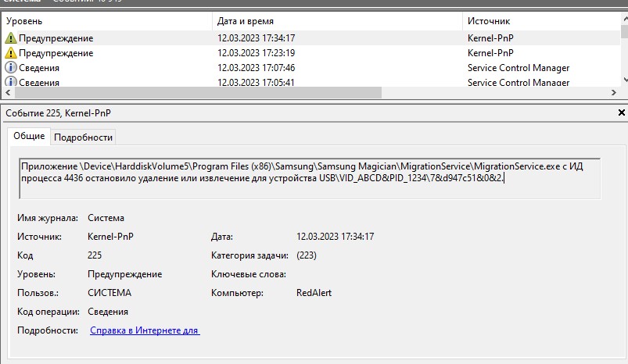Viewport: 628px width, 364px height.
Task: Click the horizontal scrollbar left arrow
Action: tap(8, 92)
